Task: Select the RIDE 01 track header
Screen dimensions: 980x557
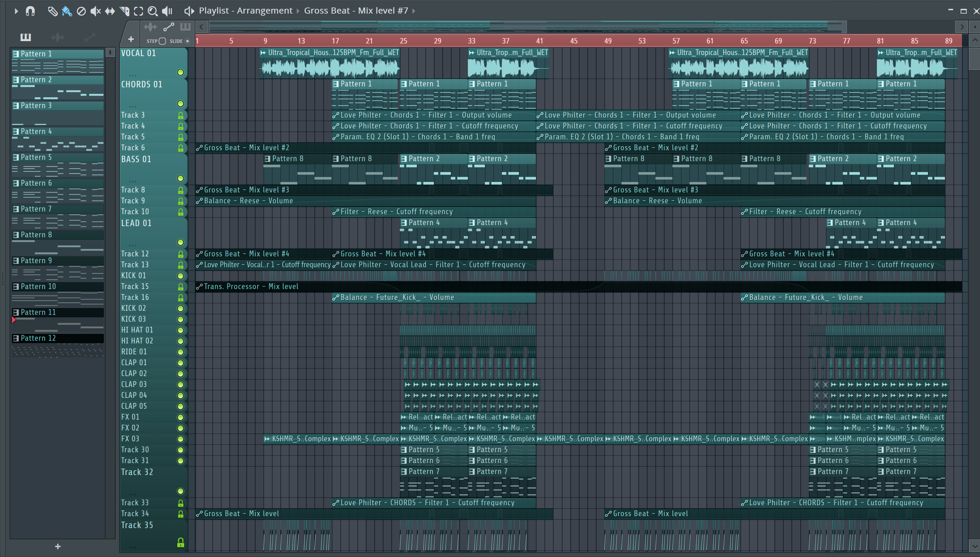Action: click(x=153, y=352)
